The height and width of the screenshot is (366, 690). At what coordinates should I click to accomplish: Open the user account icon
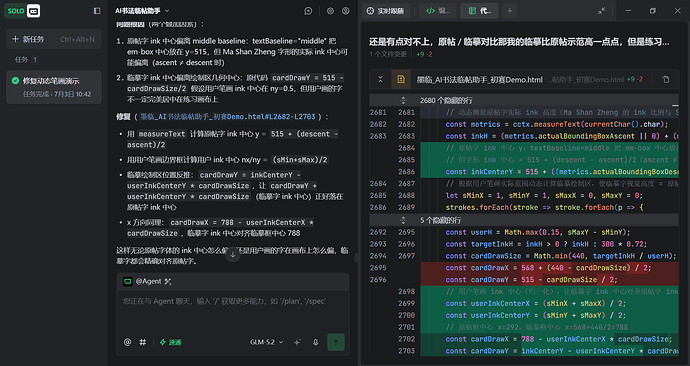tap(346, 11)
